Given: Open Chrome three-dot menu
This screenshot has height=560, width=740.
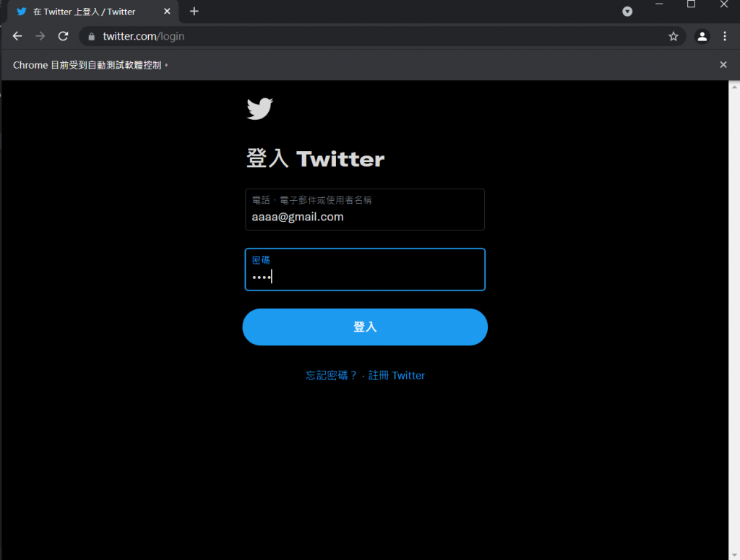Looking at the screenshot, I should coord(725,36).
